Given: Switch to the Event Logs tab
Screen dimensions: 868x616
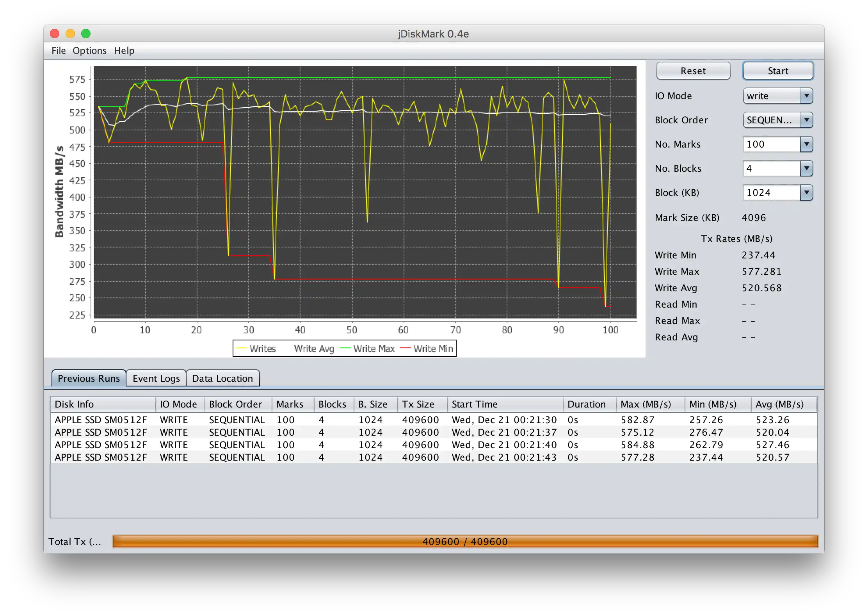Looking at the screenshot, I should tap(156, 378).
